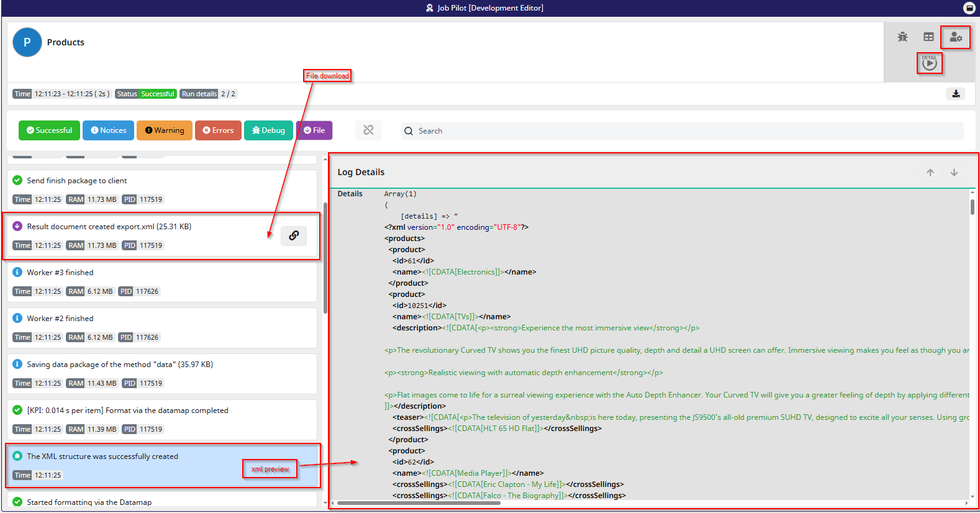This screenshot has width=980, height=513.
Task: Open the debug bug icon in header
Action: (902, 37)
